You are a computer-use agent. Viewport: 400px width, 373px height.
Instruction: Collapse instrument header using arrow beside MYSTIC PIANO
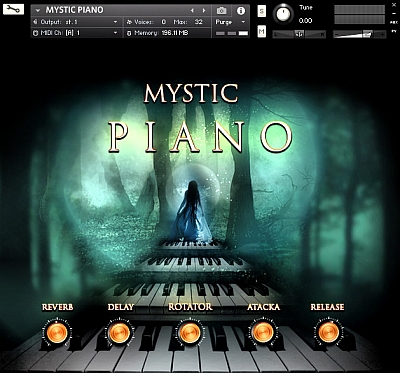[38, 10]
